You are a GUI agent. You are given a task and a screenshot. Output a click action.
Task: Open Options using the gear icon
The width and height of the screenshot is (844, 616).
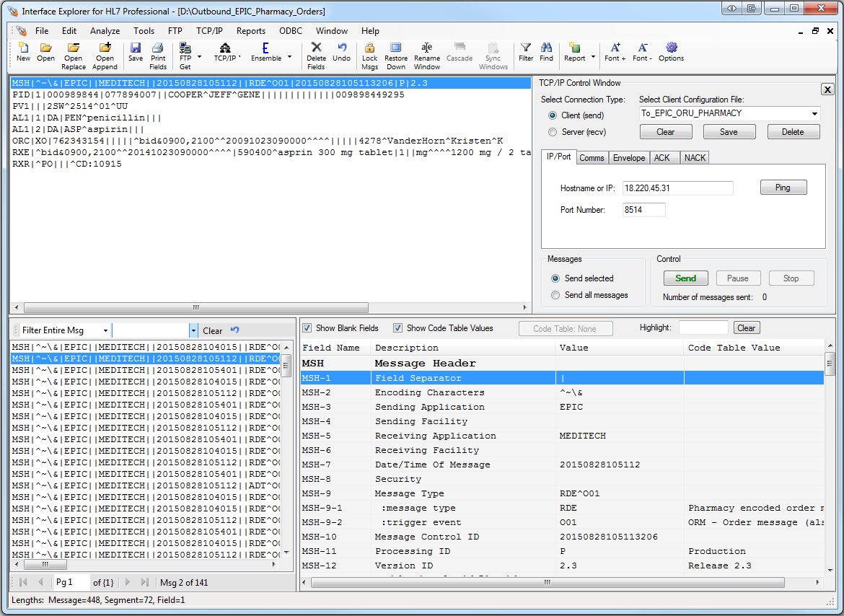tap(671, 53)
